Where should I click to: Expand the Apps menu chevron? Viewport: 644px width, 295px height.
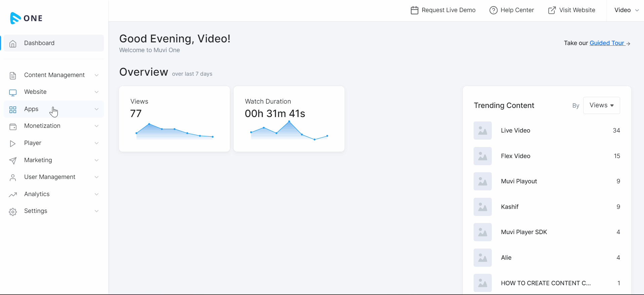point(96,109)
